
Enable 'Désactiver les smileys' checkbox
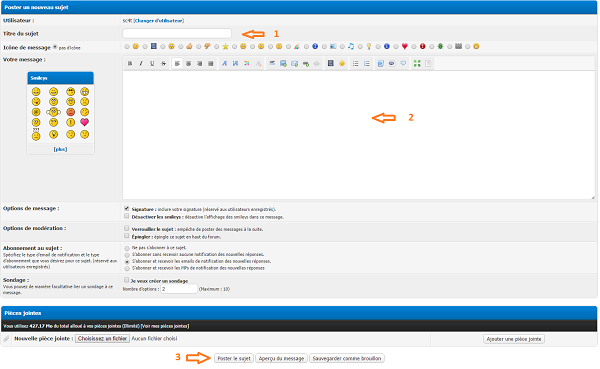pos(127,216)
